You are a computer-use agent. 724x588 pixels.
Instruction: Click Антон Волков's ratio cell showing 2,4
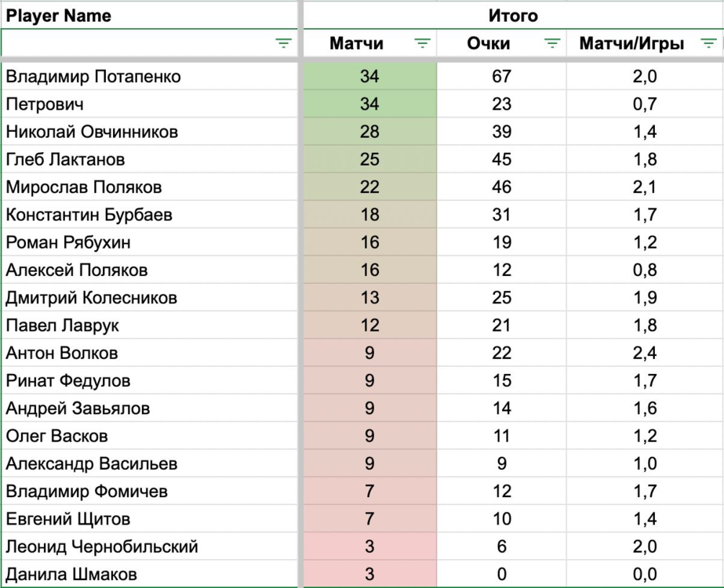coord(645,353)
